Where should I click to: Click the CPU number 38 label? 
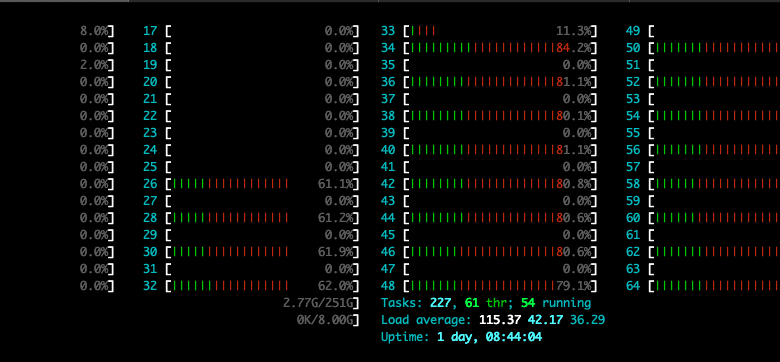pyautogui.click(x=388, y=116)
